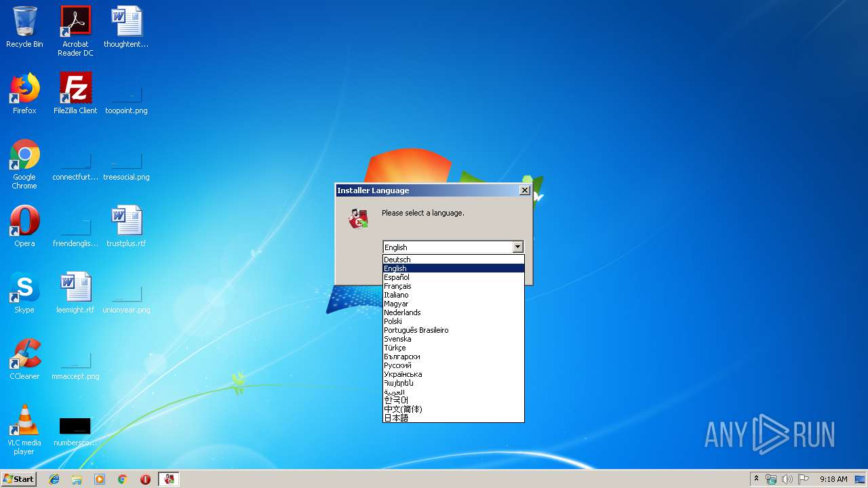The height and width of the screenshot is (488, 868).
Task: Launch VLC media player shortcut
Action: pos(24,430)
